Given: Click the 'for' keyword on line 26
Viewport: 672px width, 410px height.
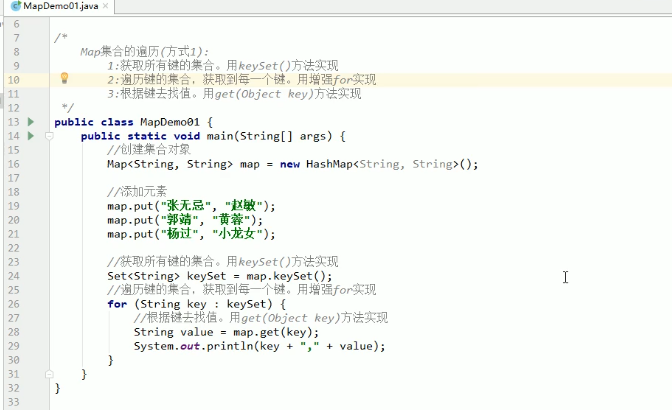Looking at the screenshot, I should point(117,304).
